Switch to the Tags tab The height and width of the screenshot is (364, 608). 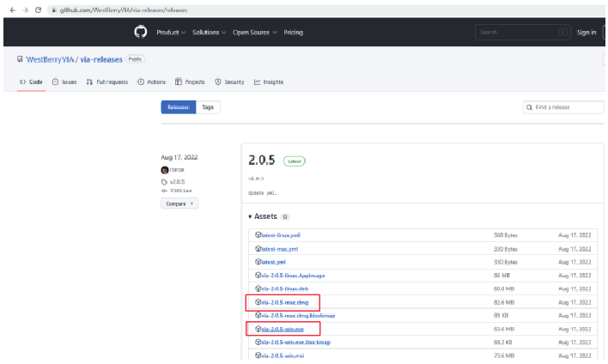pyautogui.click(x=208, y=107)
